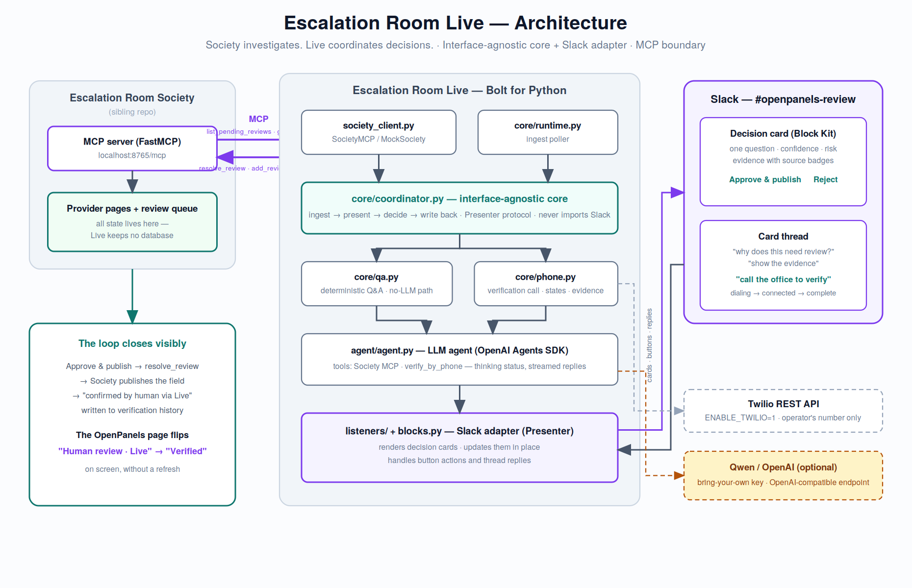Click the '(sibling repo)' caption
The image size is (912, 588).
(132, 112)
